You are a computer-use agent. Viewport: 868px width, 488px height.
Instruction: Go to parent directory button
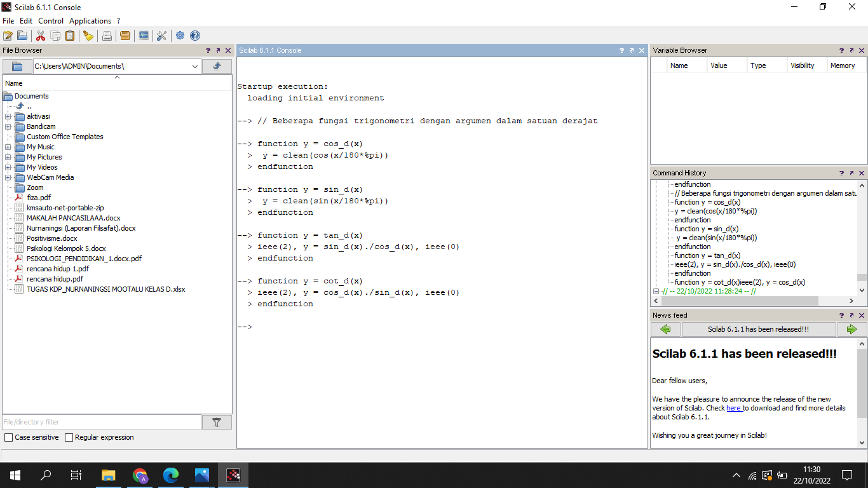(217, 66)
